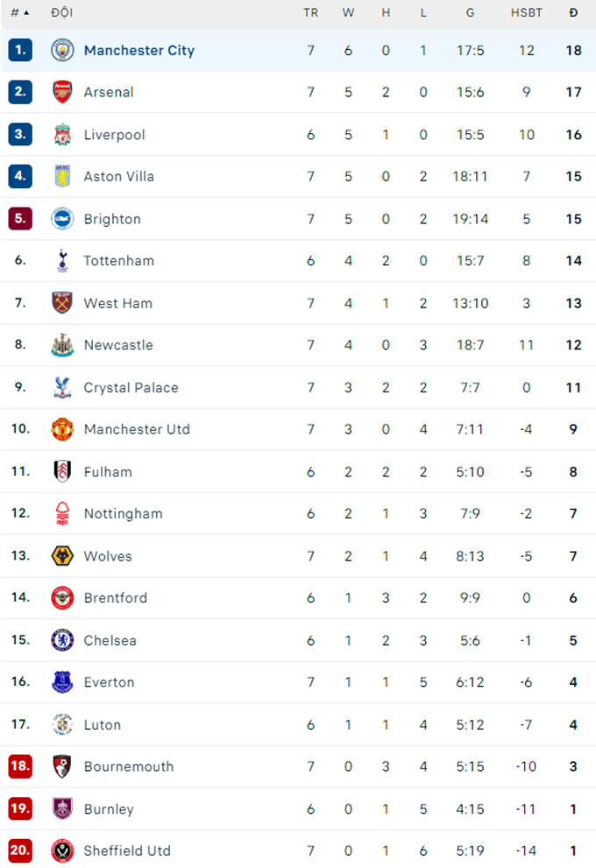Click the Brighton club badge

[62, 219]
